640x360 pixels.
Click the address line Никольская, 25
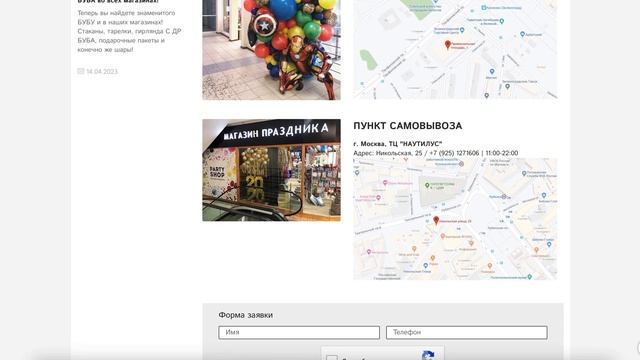click(436, 153)
